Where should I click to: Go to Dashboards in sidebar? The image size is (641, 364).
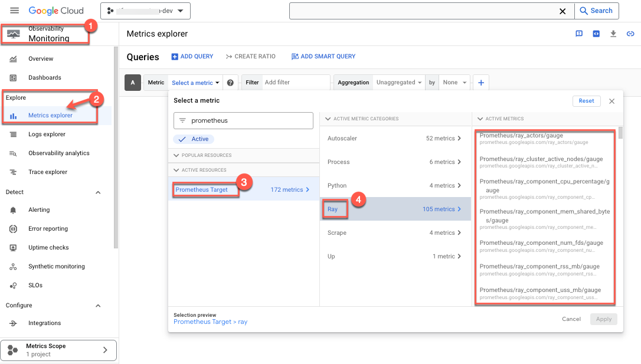pyautogui.click(x=44, y=78)
